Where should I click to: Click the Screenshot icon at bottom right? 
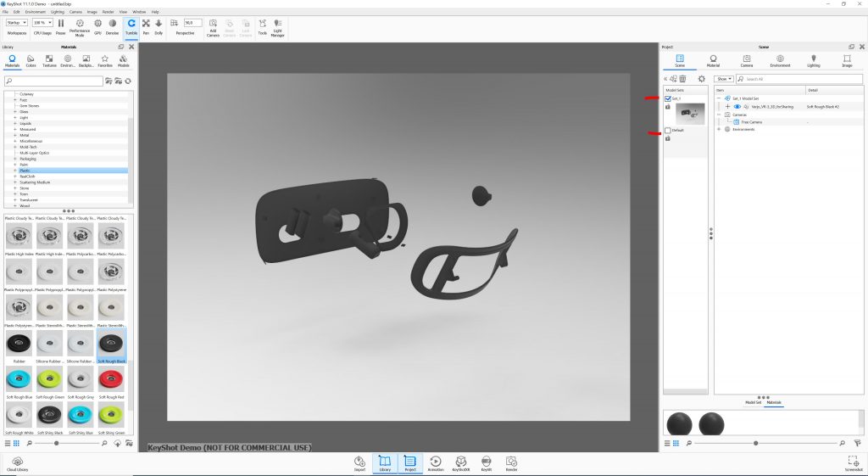tap(854, 462)
